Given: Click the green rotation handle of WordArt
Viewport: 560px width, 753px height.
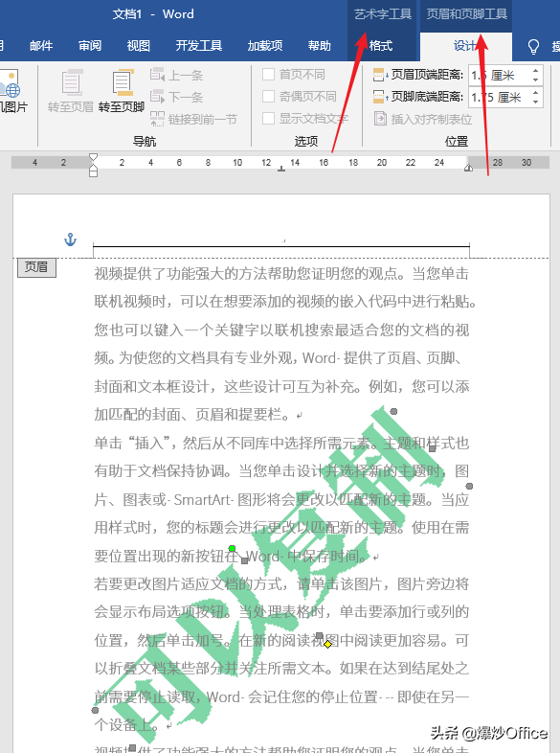Looking at the screenshot, I should (x=233, y=548).
